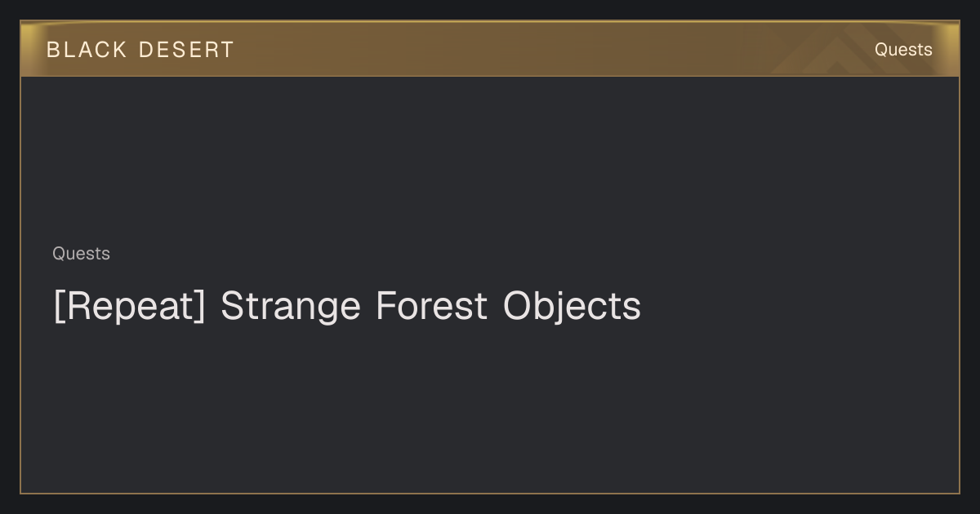This screenshot has width=980, height=514.
Task: Click the empty dark area right of the title
Action: pos(800,306)
